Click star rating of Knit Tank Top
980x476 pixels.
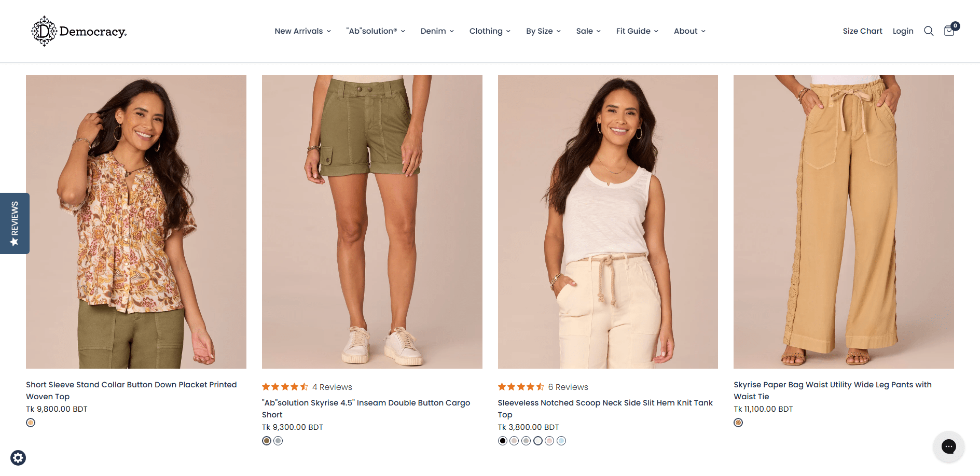521,387
